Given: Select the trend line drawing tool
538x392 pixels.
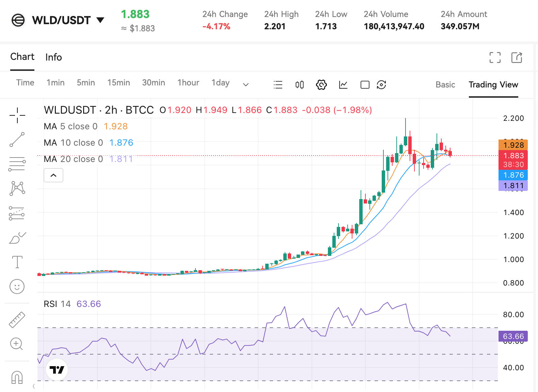Looking at the screenshot, I should [17, 140].
